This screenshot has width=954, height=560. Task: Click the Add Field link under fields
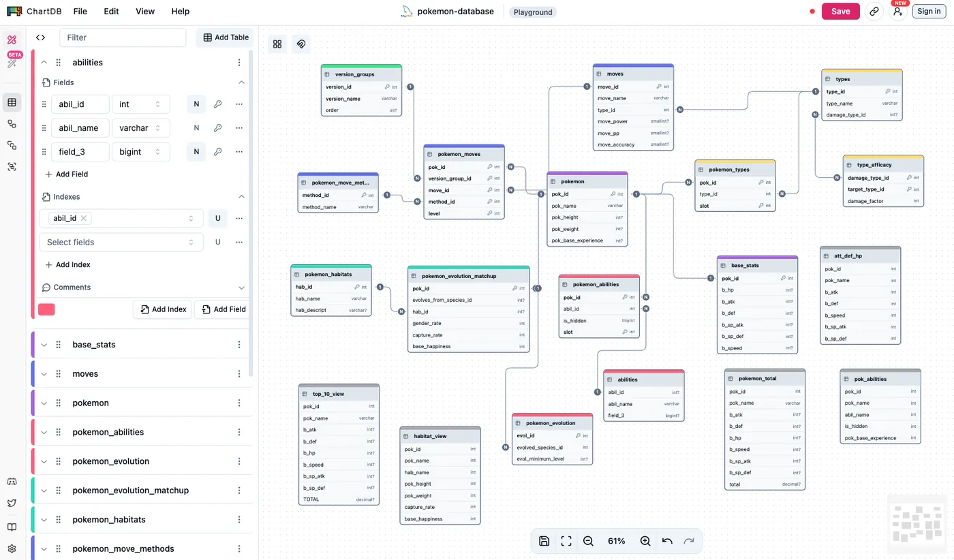[66, 174]
